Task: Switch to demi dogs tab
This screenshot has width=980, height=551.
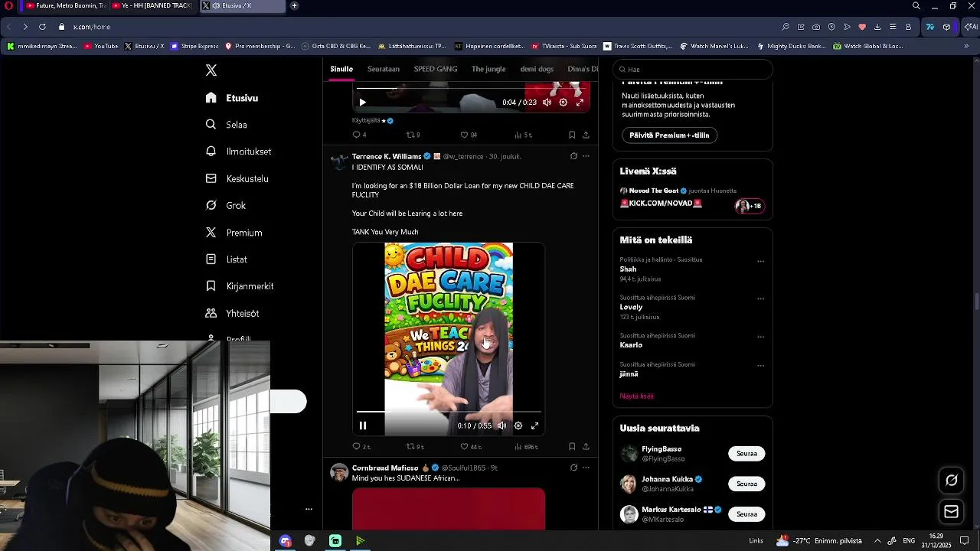Action: pyautogui.click(x=537, y=69)
